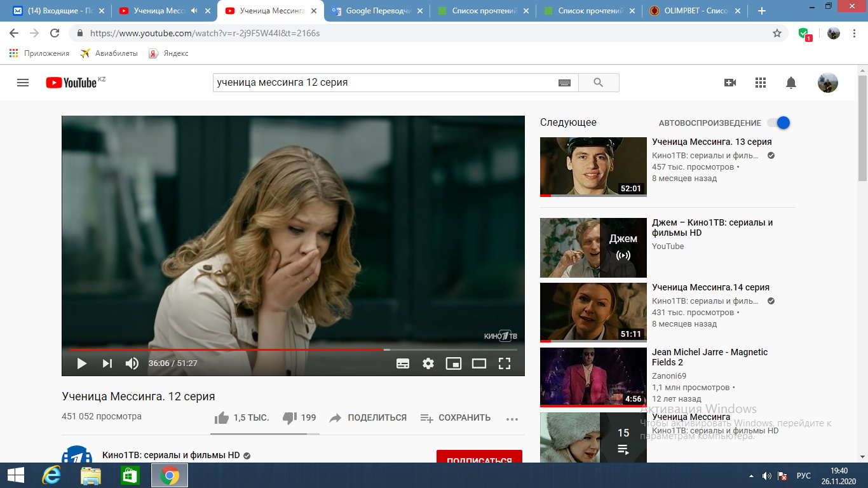Open the Ученица Мессинга. 13 серия title

pos(712,142)
